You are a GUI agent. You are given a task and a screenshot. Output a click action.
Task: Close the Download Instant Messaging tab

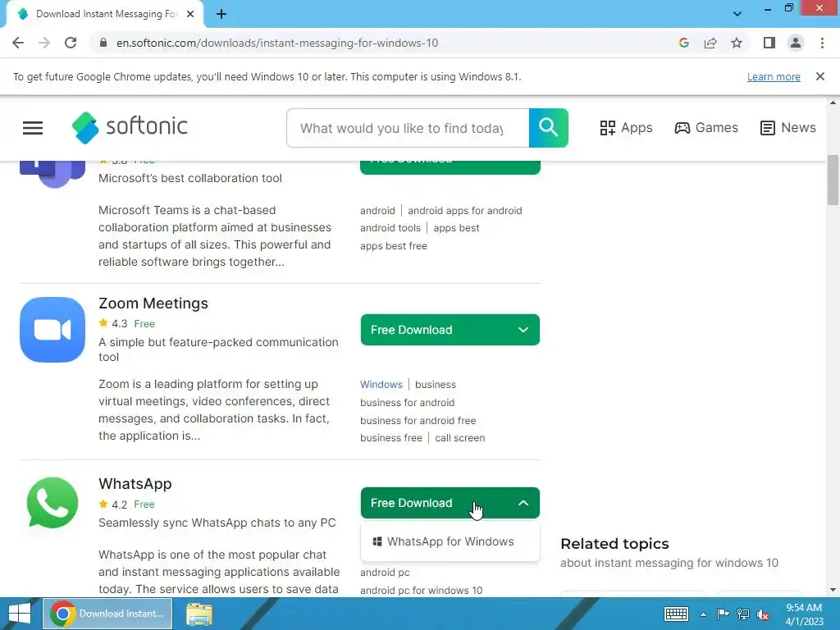190,14
